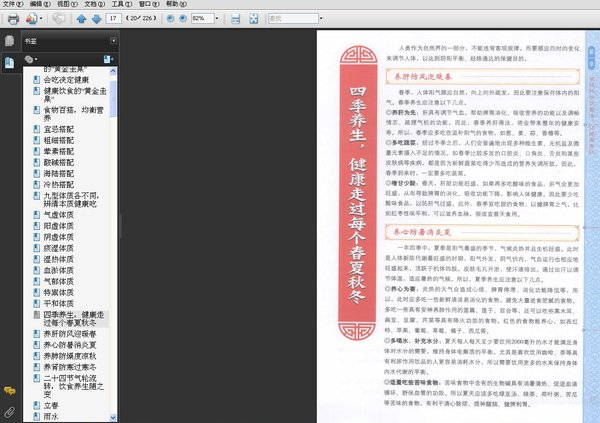Select bookmark 九型体质各不同
This screenshot has width=600, height=423.
(x=71, y=199)
